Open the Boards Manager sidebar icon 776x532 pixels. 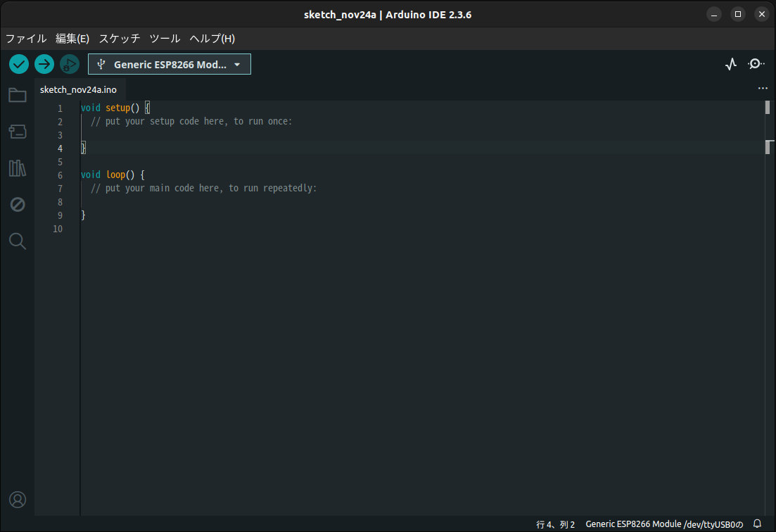[x=17, y=132]
